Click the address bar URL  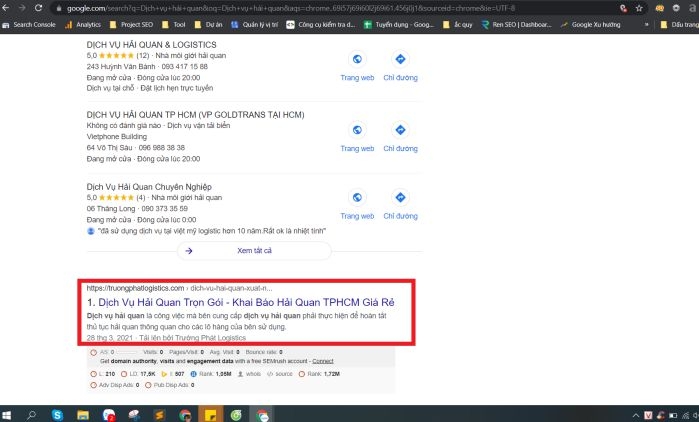coord(291,8)
